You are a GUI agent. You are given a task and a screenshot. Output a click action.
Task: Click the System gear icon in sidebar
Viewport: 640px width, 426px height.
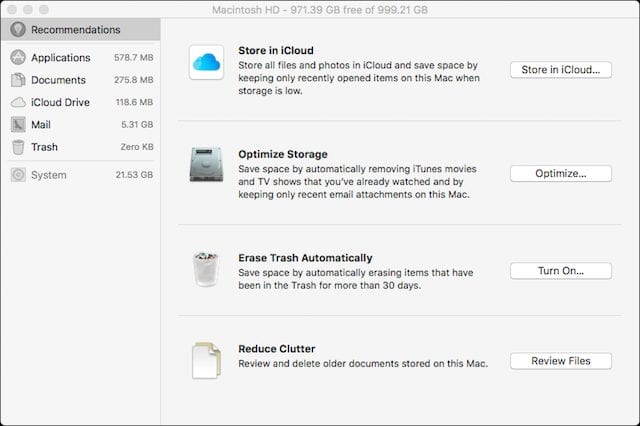tap(18, 175)
